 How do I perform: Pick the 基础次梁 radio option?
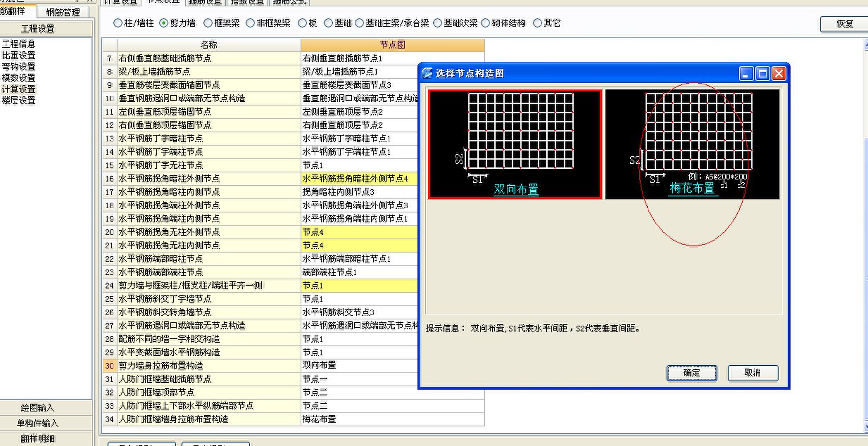pos(438,23)
